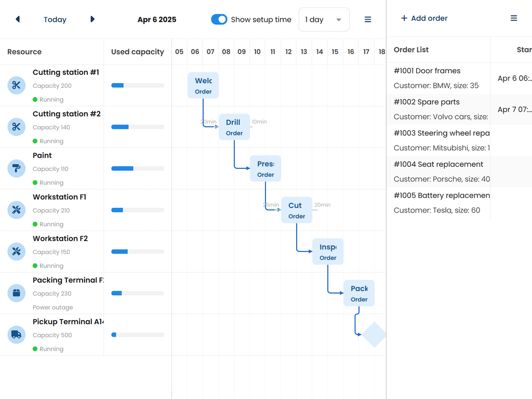Viewport: 532px width, 399px height.
Task: Select the Packing Terminal package icon
Action: pos(16,293)
